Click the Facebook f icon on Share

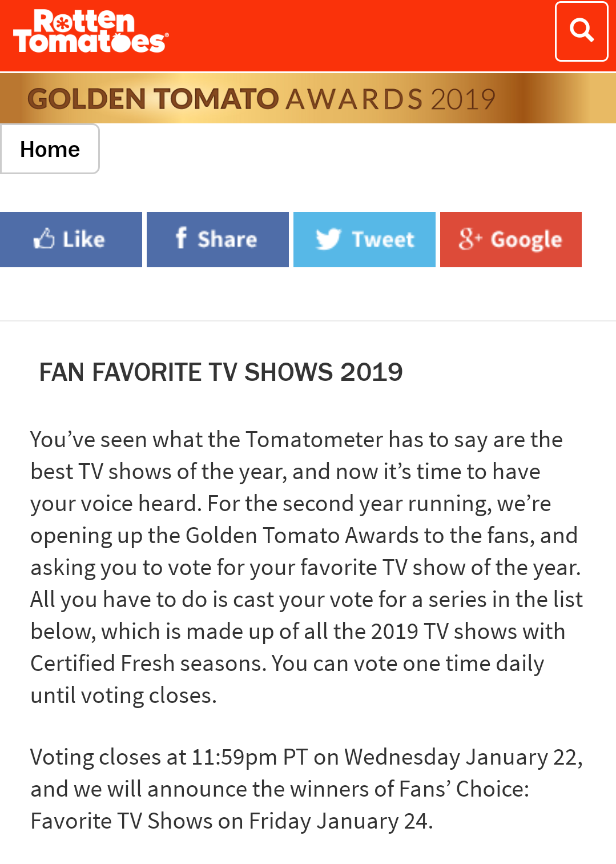[181, 238]
